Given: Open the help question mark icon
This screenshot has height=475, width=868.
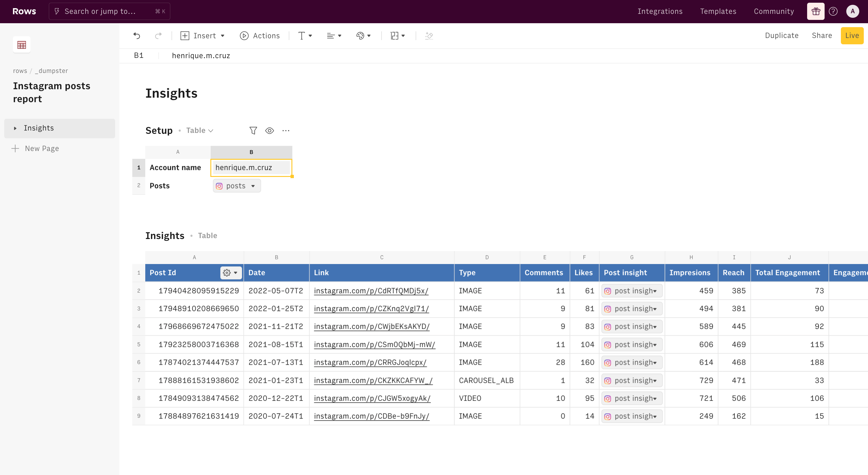Looking at the screenshot, I should click(x=833, y=11).
